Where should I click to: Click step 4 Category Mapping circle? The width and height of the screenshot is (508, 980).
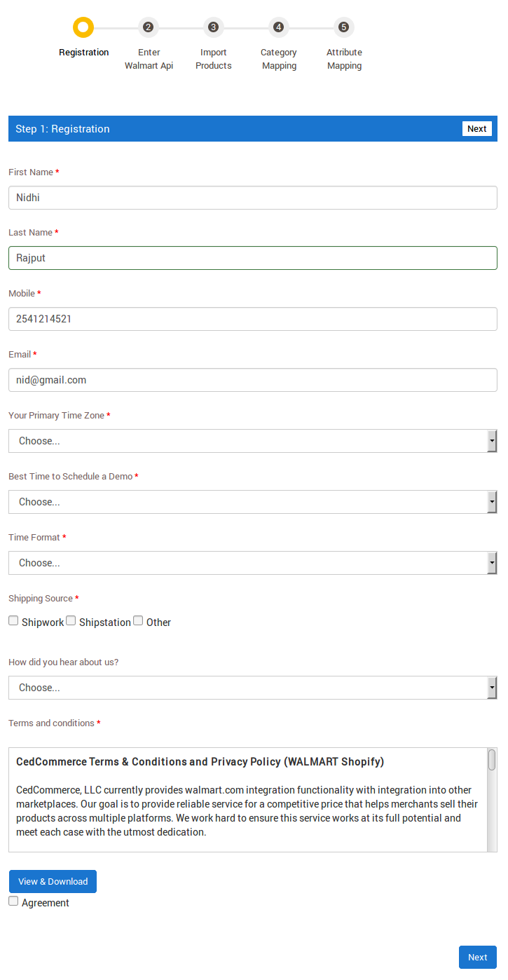[x=278, y=27]
